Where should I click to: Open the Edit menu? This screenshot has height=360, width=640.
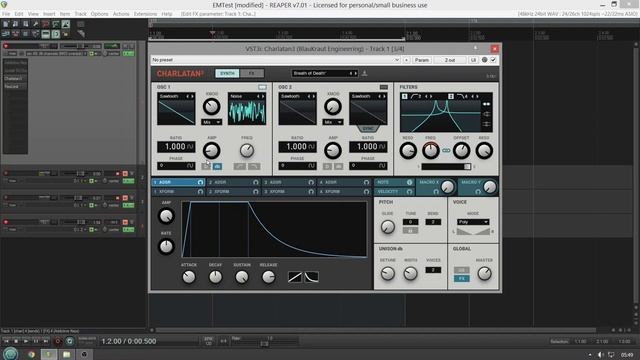pyautogui.click(x=19, y=14)
